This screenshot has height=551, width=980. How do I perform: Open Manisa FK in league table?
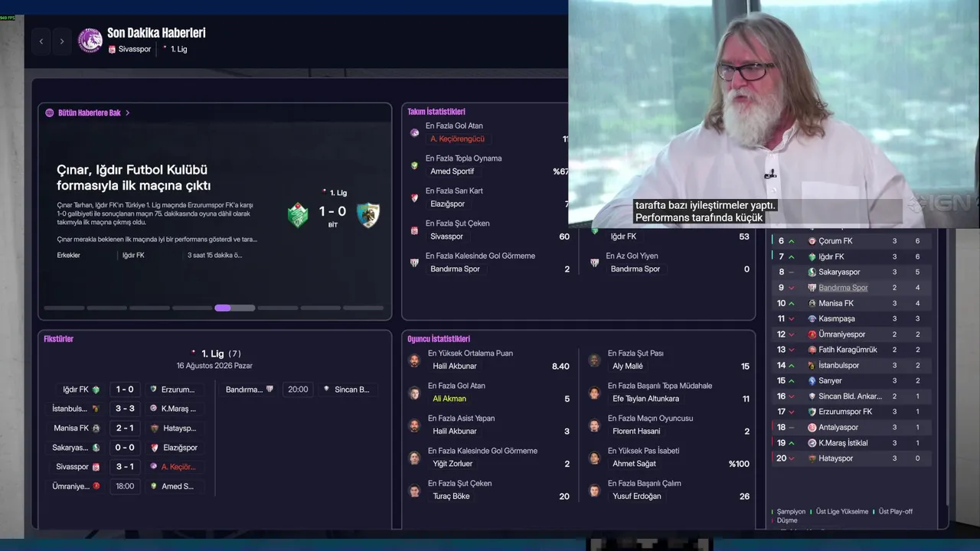tap(836, 303)
